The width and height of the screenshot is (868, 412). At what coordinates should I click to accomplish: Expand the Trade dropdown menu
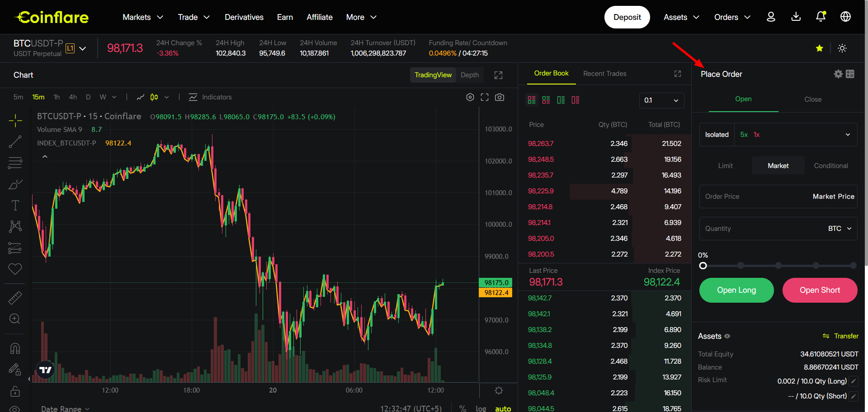click(x=194, y=17)
